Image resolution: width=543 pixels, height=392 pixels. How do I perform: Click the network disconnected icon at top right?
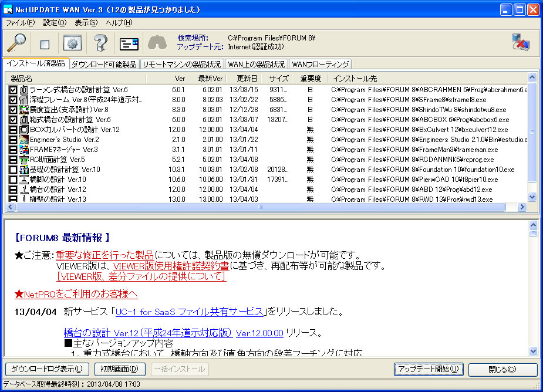[x=521, y=42]
